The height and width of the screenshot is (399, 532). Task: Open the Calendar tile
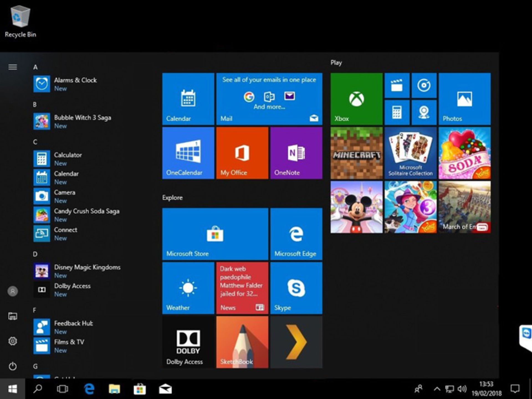[188, 99]
